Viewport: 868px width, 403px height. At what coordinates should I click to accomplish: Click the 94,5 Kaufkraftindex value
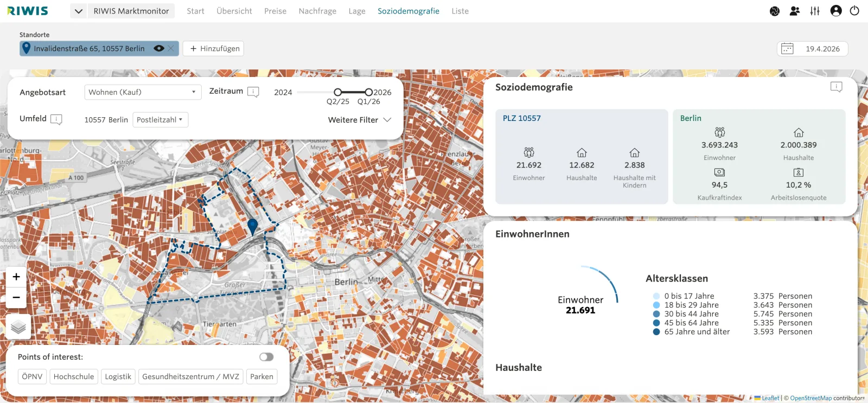point(720,185)
